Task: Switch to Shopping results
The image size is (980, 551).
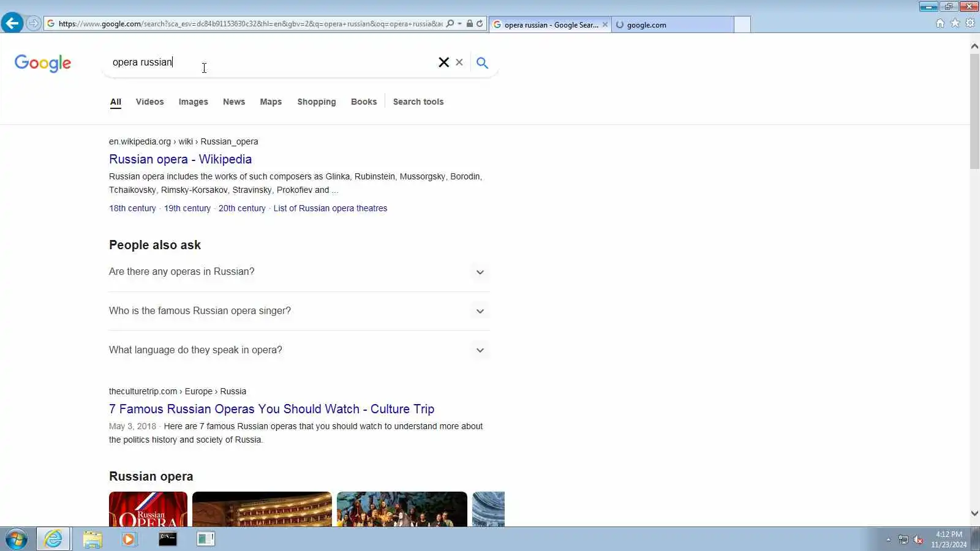Action: 317,102
